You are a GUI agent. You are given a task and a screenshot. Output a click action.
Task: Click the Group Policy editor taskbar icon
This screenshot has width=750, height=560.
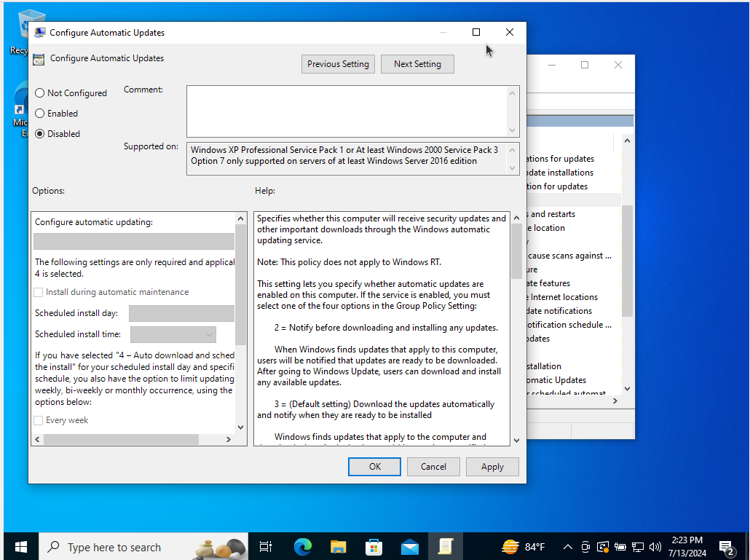446,547
